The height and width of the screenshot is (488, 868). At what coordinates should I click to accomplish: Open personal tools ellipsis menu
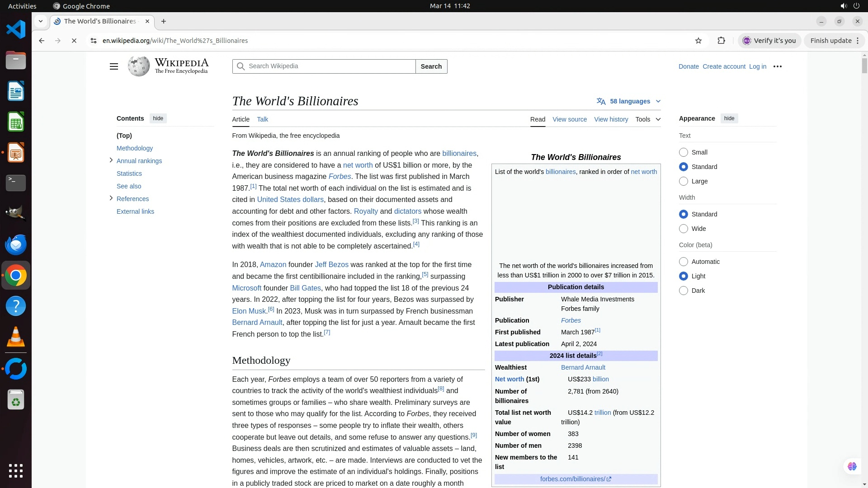777,66
